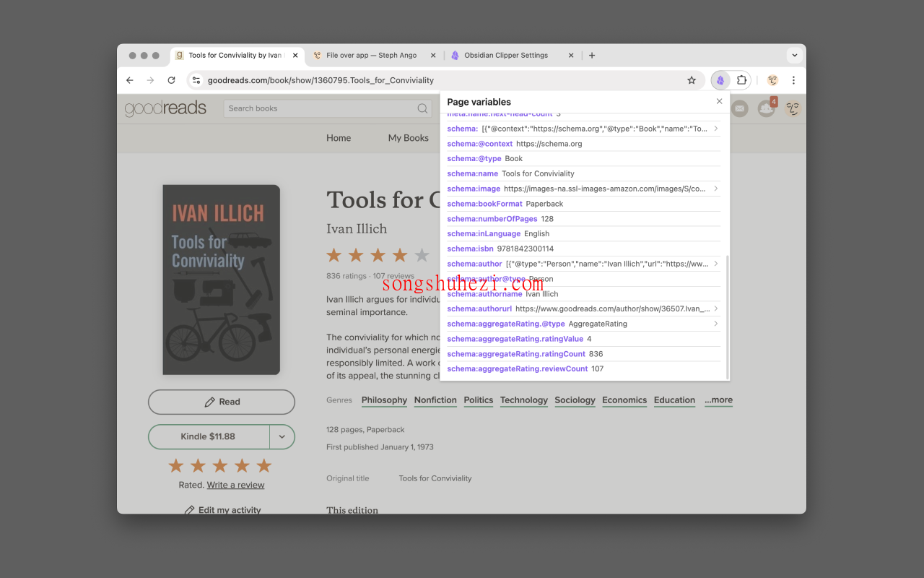
Task: Click schema:name variable key
Action: pyautogui.click(x=473, y=173)
